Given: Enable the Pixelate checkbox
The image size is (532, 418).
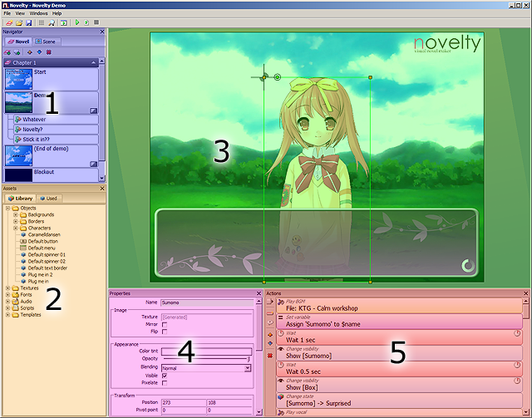Looking at the screenshot, I should click(x=165, y=383).
